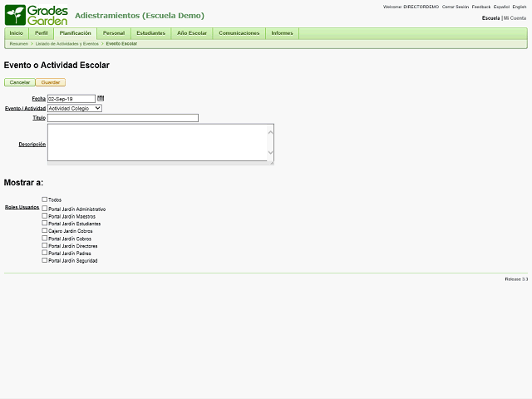Click the Cerrar Sesión link
This screenshot has width=532, height=399.
coord(455,7)
